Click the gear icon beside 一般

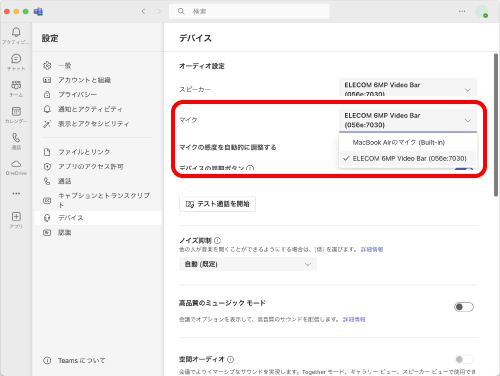pyautogui.click(x=47, y=65)
